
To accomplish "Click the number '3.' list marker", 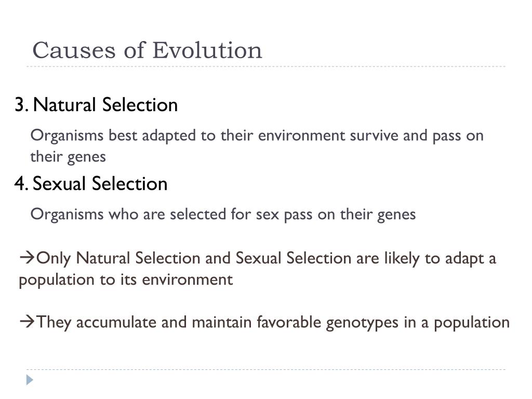I will click(21, 104).
